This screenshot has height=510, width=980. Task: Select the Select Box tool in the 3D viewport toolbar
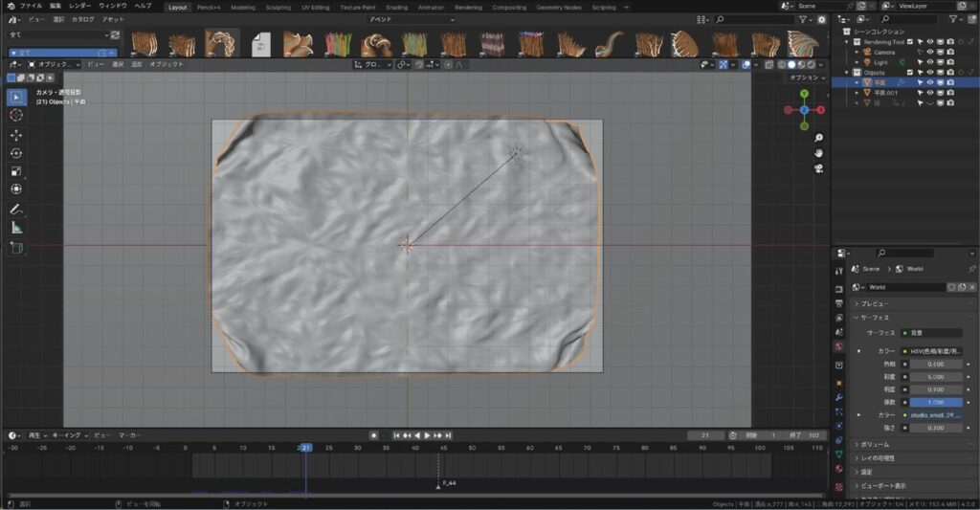[16, 97]
